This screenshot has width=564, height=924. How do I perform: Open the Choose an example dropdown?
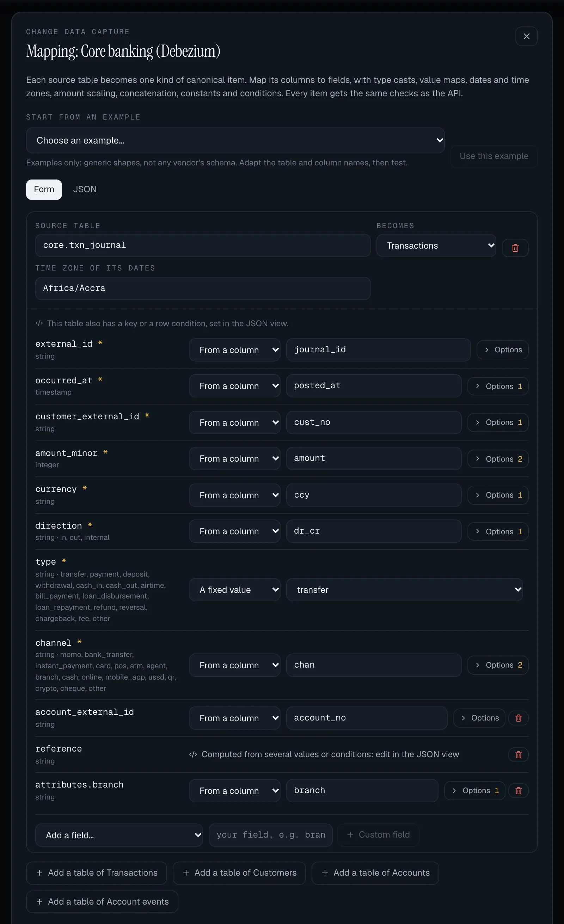click(235, 140)
